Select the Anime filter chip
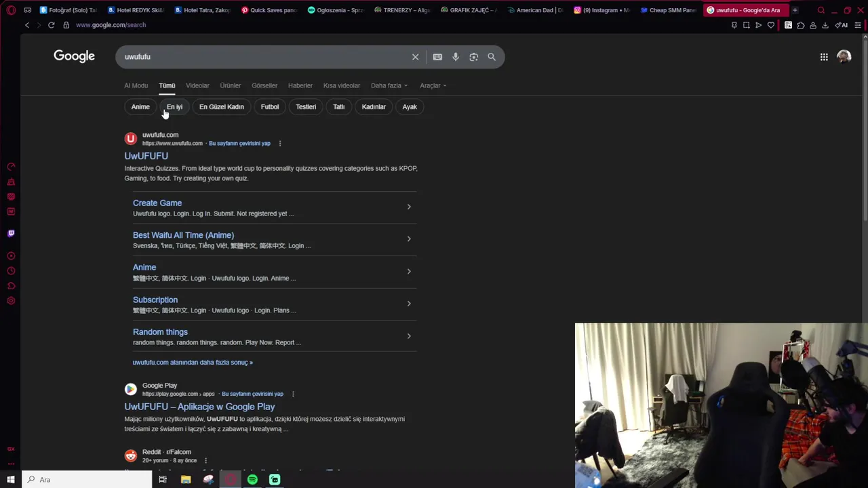This screenshot has height=488, width=868. (x=140, y=106)
